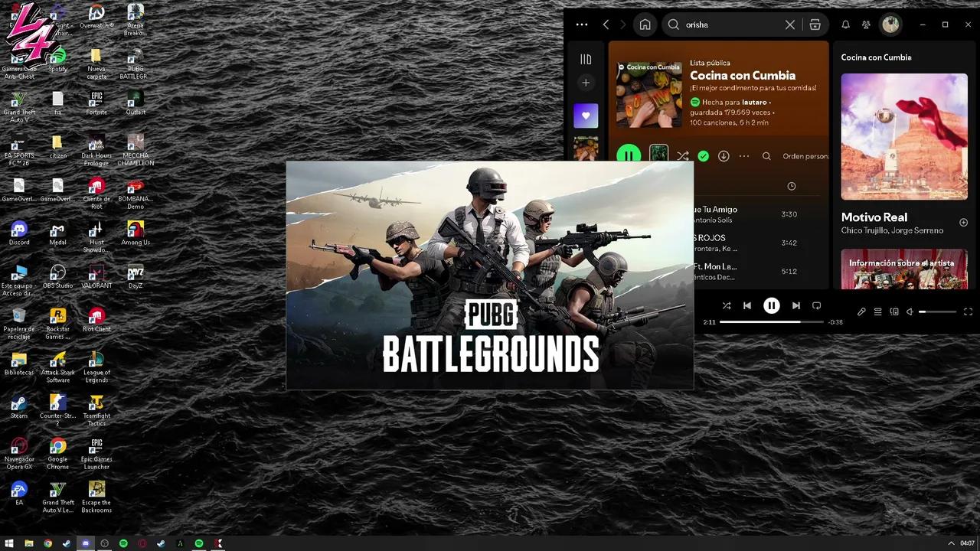
Task: Toggle playlist download arrow
Action: [724, 156]
